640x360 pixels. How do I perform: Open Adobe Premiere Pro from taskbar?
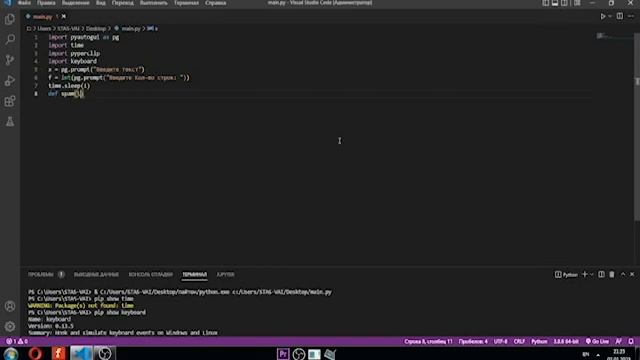tap(283, 353)
